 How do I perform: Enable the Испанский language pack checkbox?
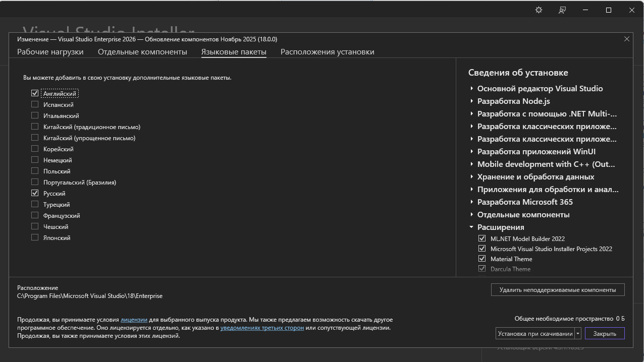click(x=35, y=104)
